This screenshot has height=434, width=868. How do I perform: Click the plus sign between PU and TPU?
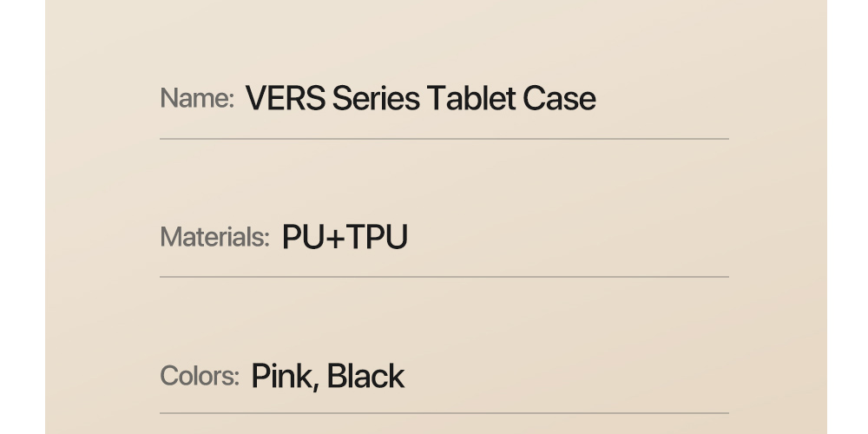[335, 238]
